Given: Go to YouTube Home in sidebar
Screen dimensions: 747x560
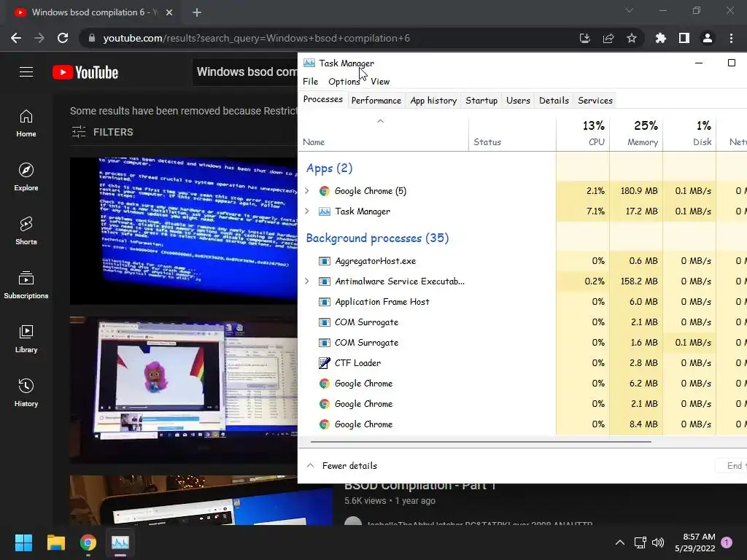Looking at the screenshot, I should click(x=26, y=123).
